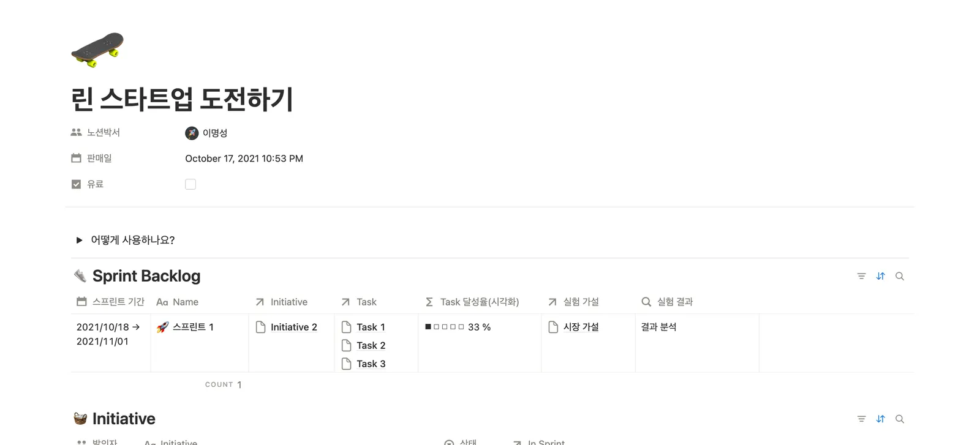This screenshot has height=445, width=980.
Task: Click the Sprint Backlog database title
Action: (x=146, y=276)
